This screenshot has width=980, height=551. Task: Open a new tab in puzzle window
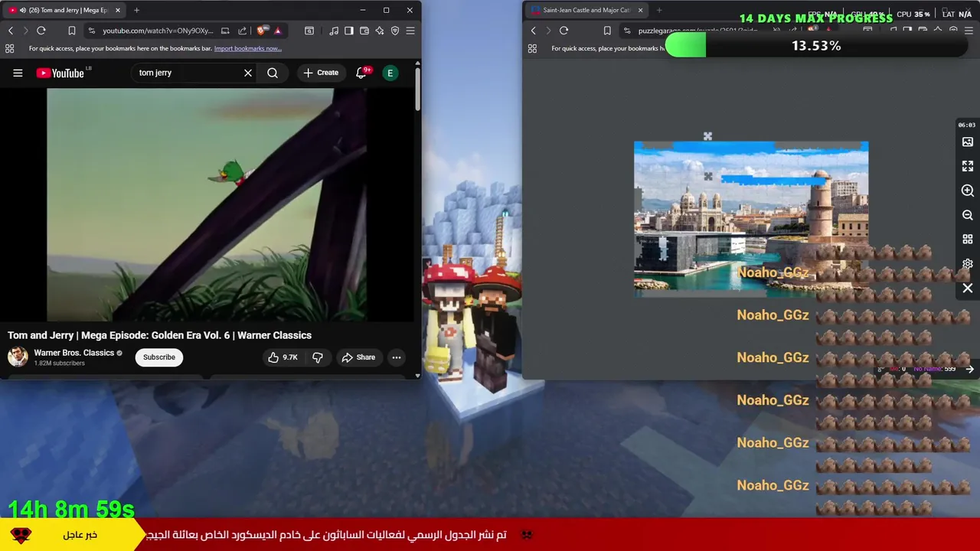[x=659, y=10]
